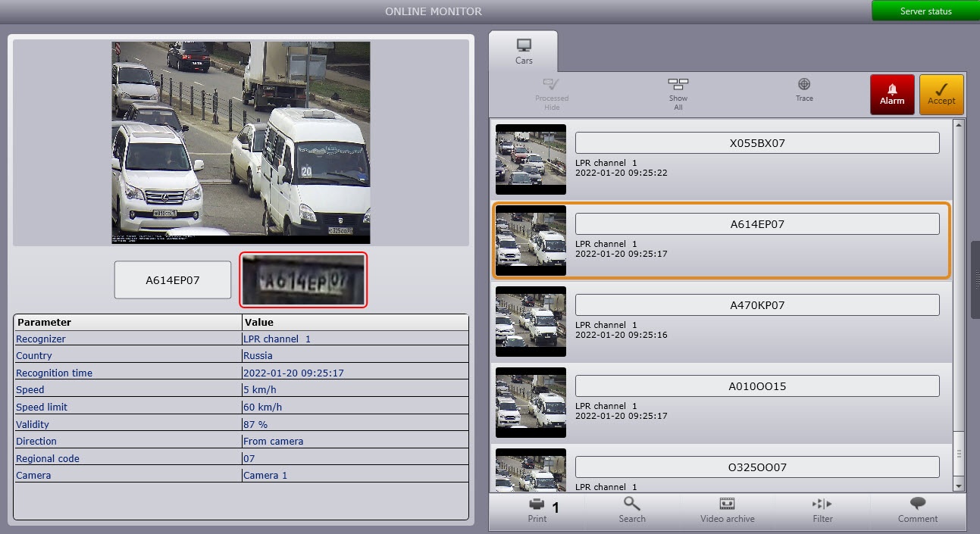Click the cropped license plate image
This screenshot has width=980, height=534.
[x=303, y=280]
